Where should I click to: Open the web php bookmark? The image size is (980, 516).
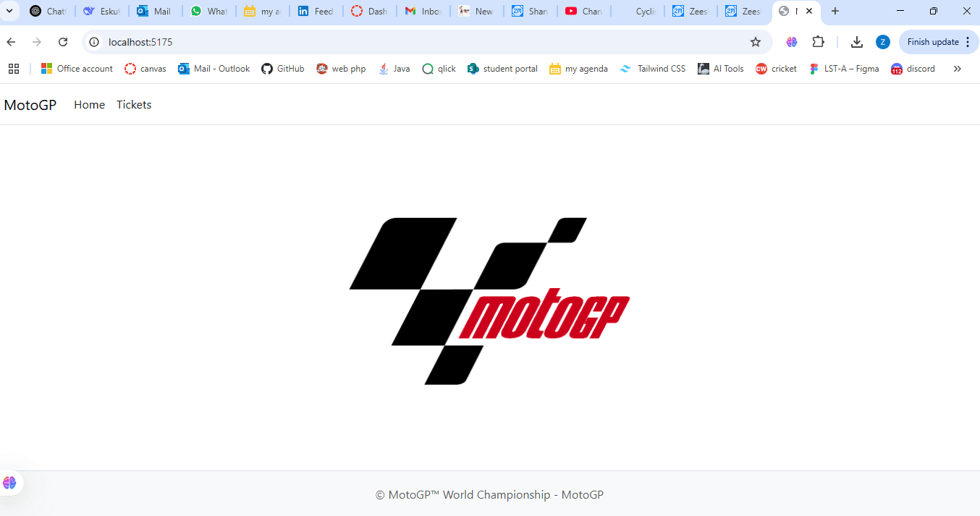click(341, 69)
